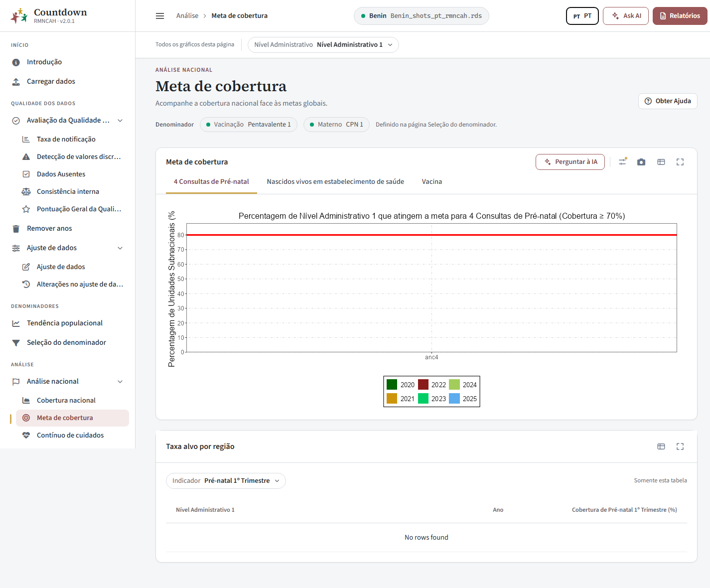
Task: Switch to Vacina tab
Action: [432, 182]
